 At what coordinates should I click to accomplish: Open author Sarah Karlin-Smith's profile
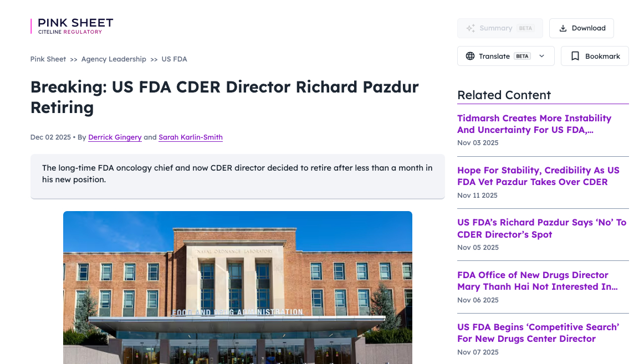pos(191,137)
